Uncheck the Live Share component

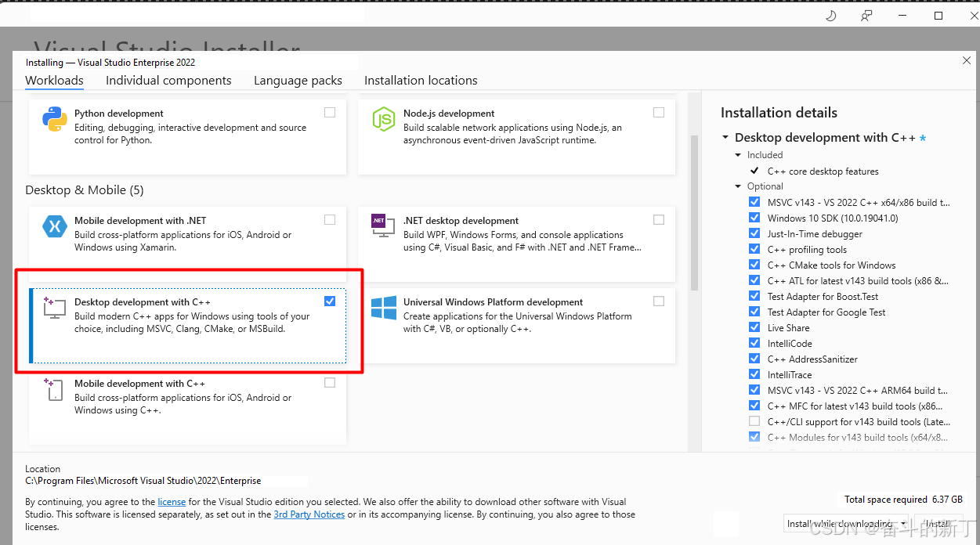(x=754, y=327)
